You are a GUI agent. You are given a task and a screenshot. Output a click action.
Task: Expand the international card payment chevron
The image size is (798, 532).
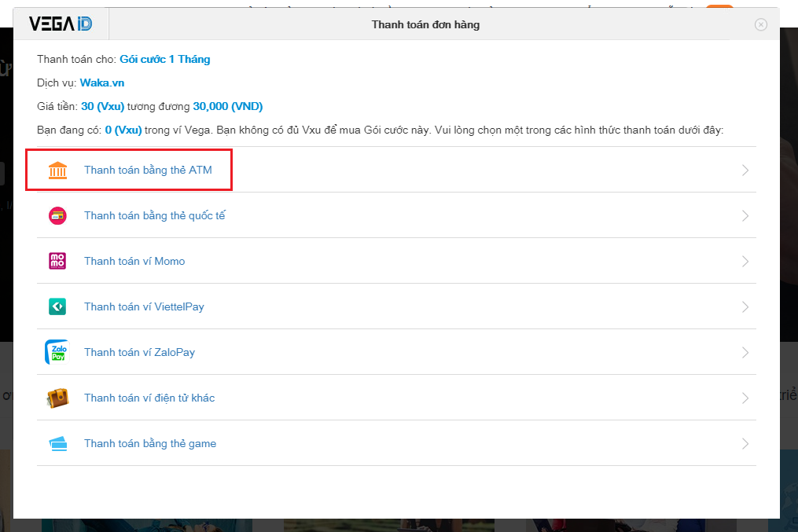[x=745, y=216]
